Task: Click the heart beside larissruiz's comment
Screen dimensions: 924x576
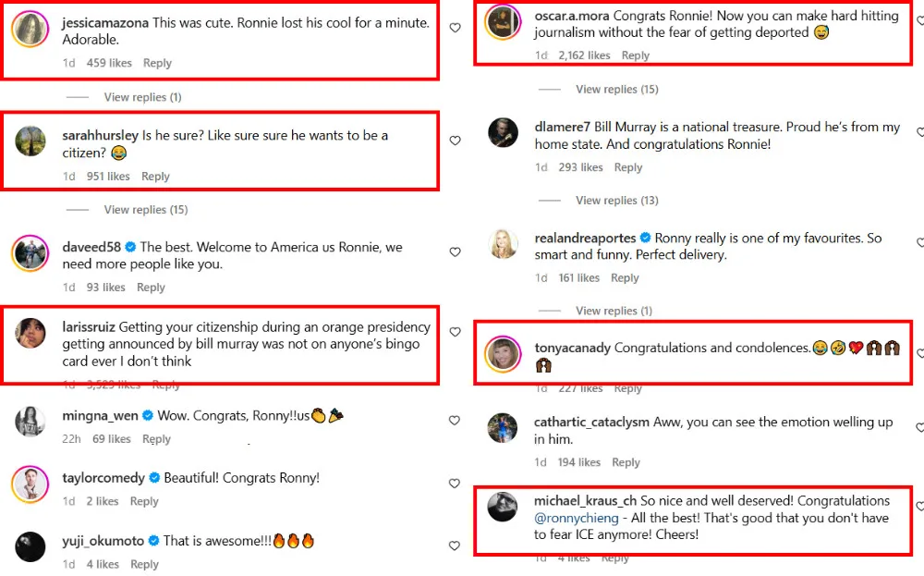Action: coord(455,333)
